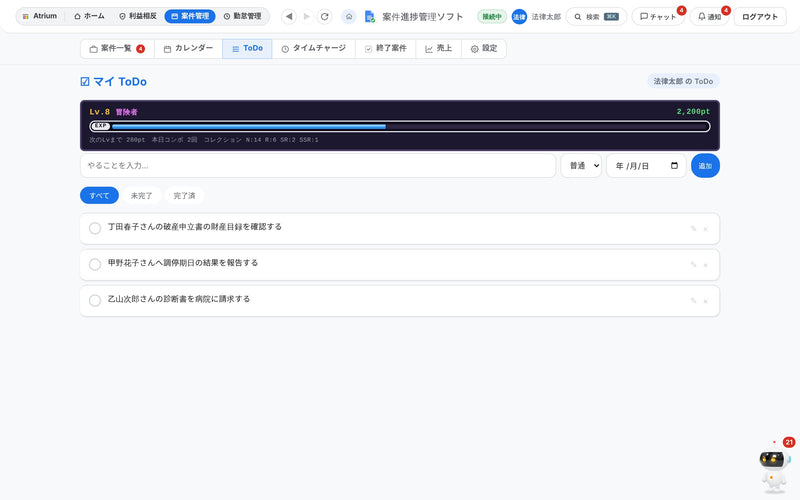Open 設定 tab

tap(484, 48)
